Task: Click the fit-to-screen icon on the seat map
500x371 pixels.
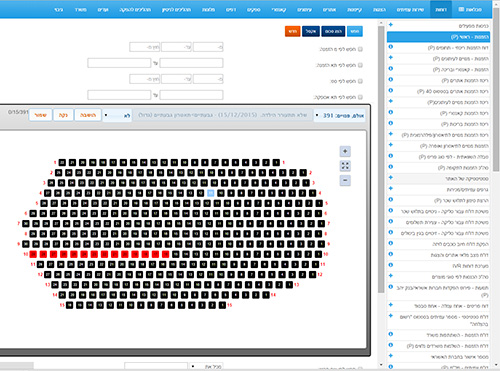Action: (x=345, y=166)
